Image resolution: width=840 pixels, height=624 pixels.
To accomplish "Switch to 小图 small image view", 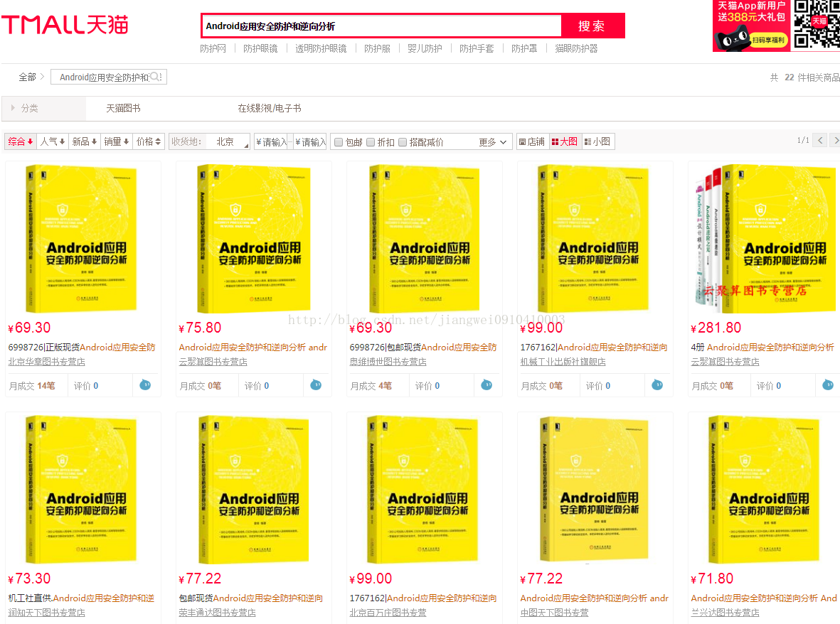I will (x=597, y=142).
